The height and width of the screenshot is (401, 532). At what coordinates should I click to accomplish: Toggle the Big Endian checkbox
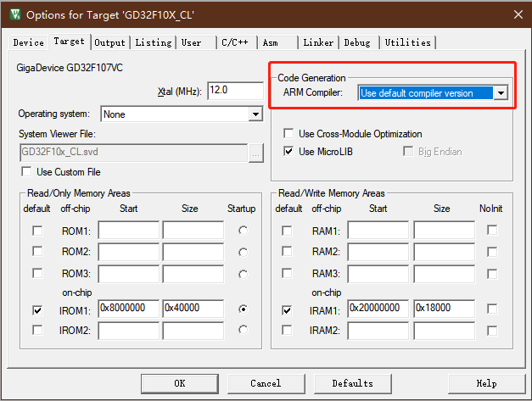click(408, 151)
